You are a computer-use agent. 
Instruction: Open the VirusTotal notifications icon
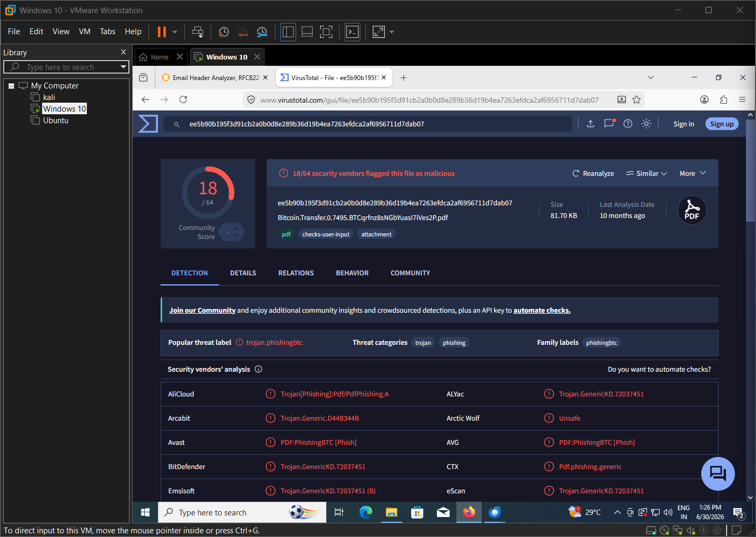609,124
